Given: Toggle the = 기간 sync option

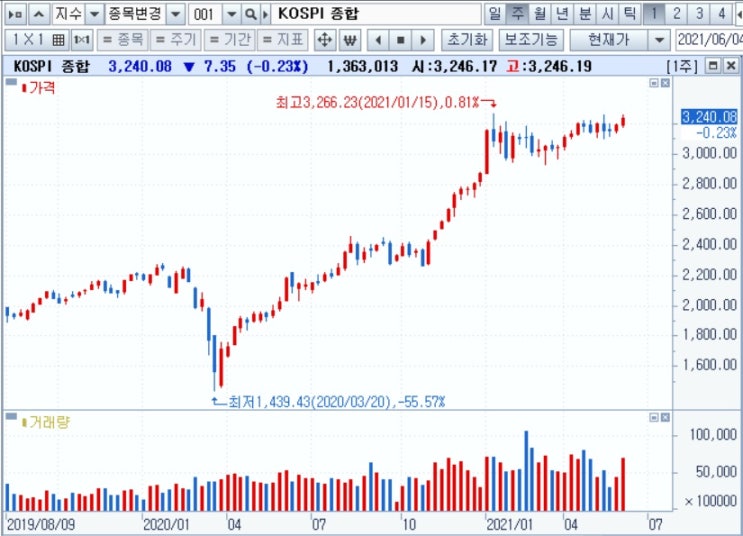Looking at the screenshot, I should [x=230, y=40].
